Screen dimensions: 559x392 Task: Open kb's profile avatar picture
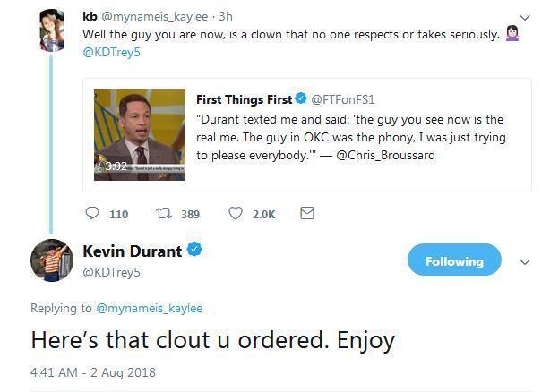[52, 31]
